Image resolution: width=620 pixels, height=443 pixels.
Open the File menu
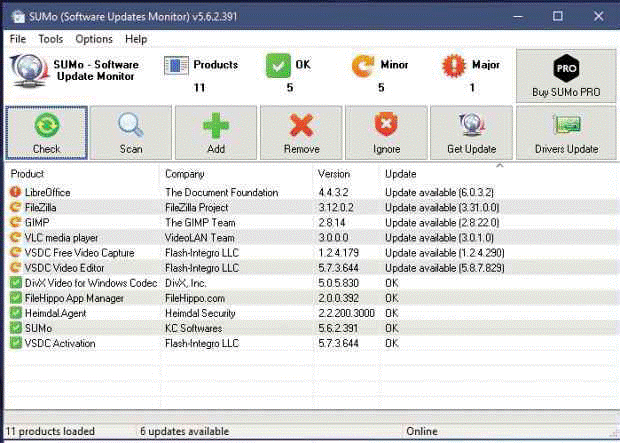[18, 39]
